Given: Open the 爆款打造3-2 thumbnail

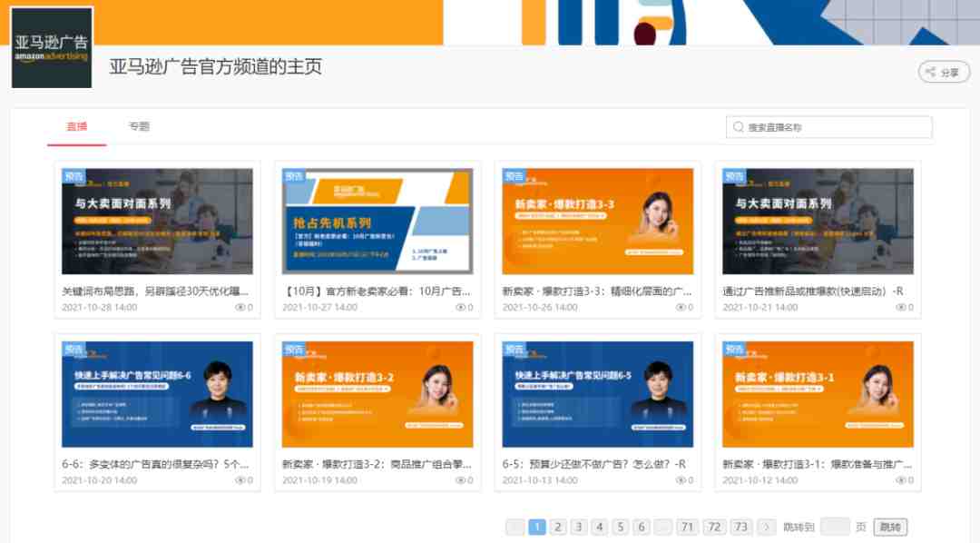Looking at the screenshot, I should pos(377,394).
